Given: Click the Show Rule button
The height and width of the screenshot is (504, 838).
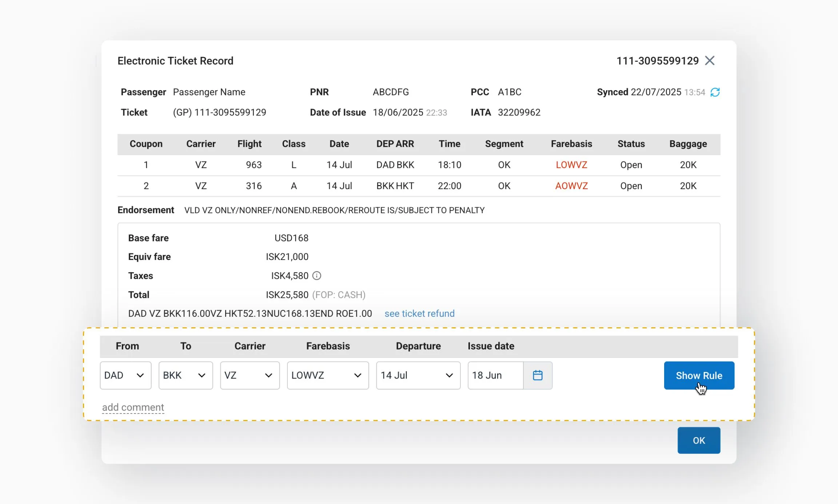Looking at the screenshot, I should click(699, 375).
